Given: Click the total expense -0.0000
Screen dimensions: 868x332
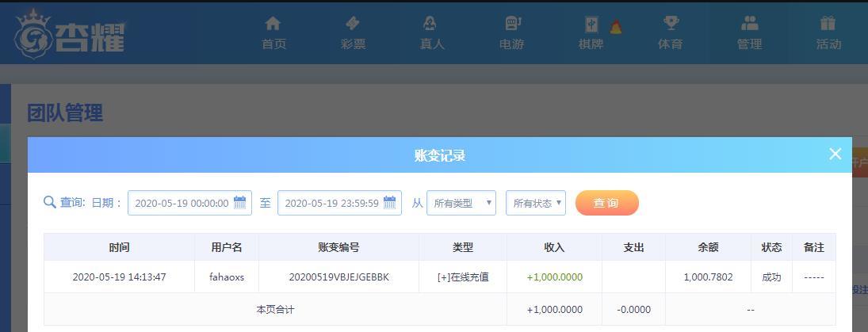Looking at the screenshot, I should (634, 310).
